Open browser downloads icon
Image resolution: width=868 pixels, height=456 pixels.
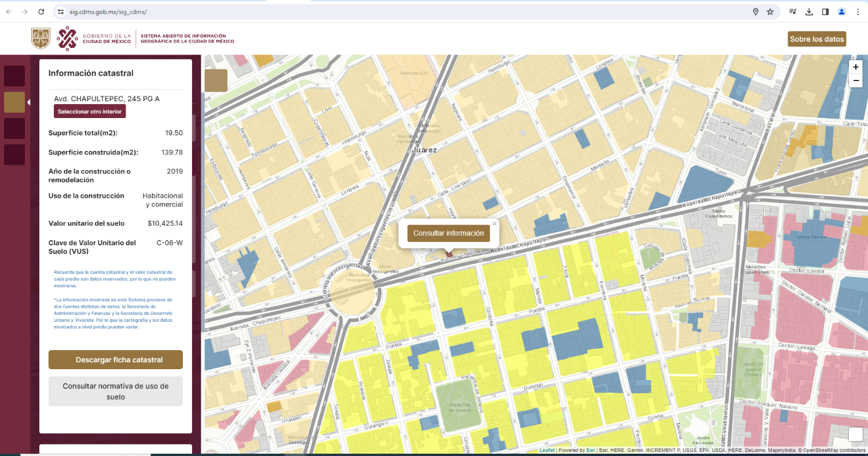809,12
